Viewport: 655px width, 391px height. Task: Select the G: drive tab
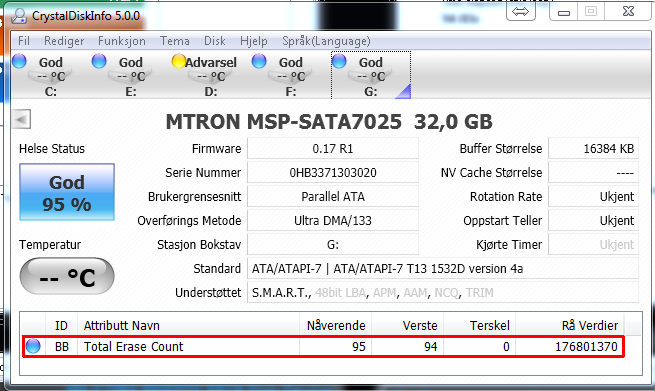tap(371, 75)
